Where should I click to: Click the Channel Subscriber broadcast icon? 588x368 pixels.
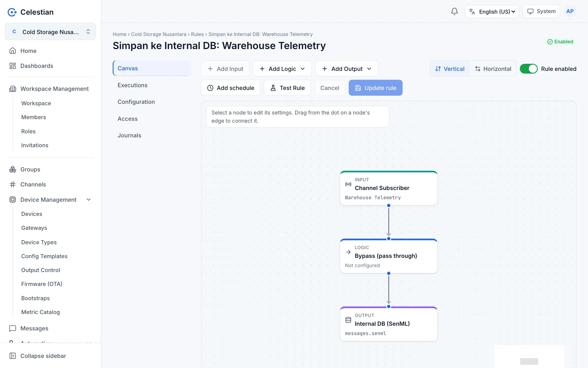[x=348, y=184]
